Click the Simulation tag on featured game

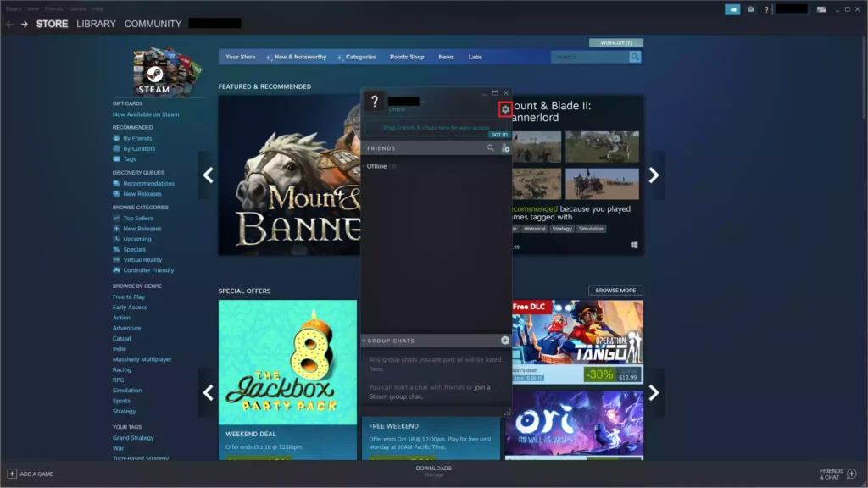coord(591,229)
